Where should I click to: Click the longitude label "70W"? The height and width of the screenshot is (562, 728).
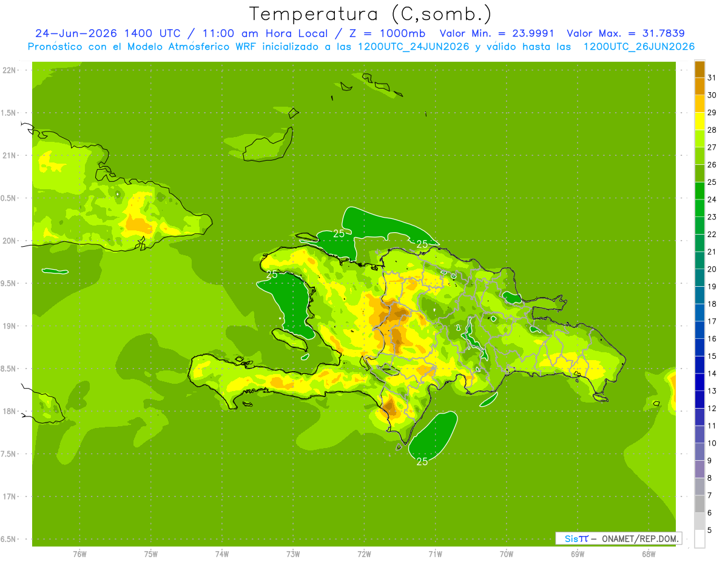(507, 554)
